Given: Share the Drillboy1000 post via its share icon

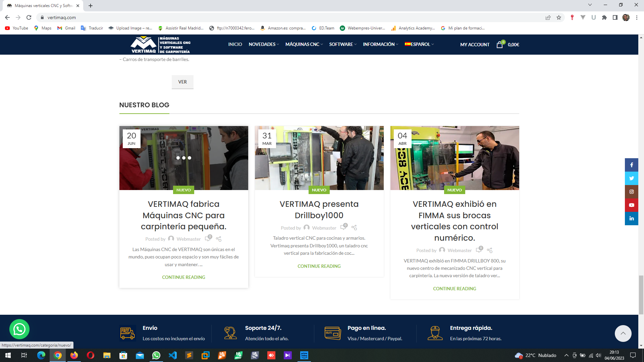Looking at the screenshot, I should 354,228.
